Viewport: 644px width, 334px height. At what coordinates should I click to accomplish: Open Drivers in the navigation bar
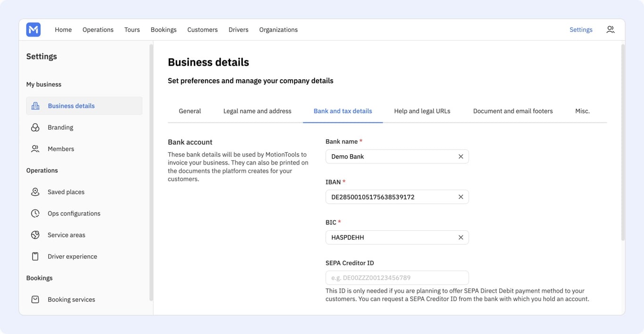(239, 30)
